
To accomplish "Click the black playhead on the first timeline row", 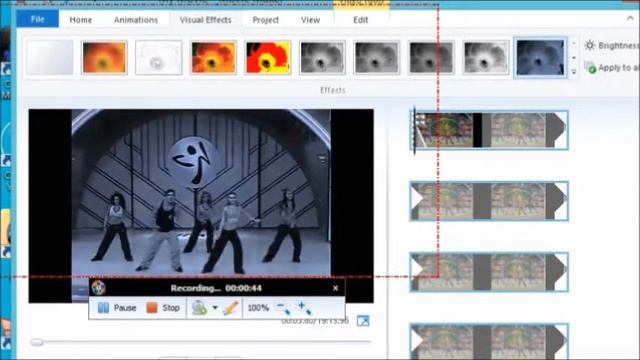I will (x=414, y=130).
